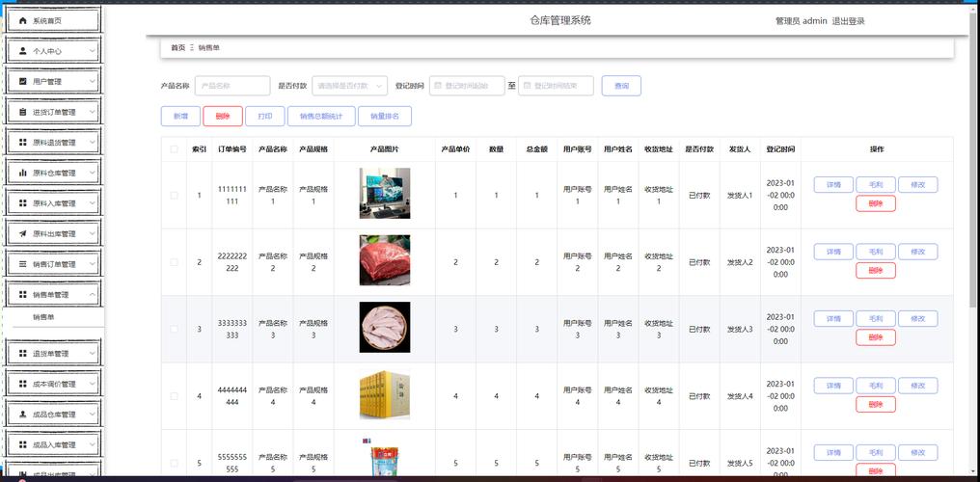Click 退出登录 to log out

[x=848, y=21]
